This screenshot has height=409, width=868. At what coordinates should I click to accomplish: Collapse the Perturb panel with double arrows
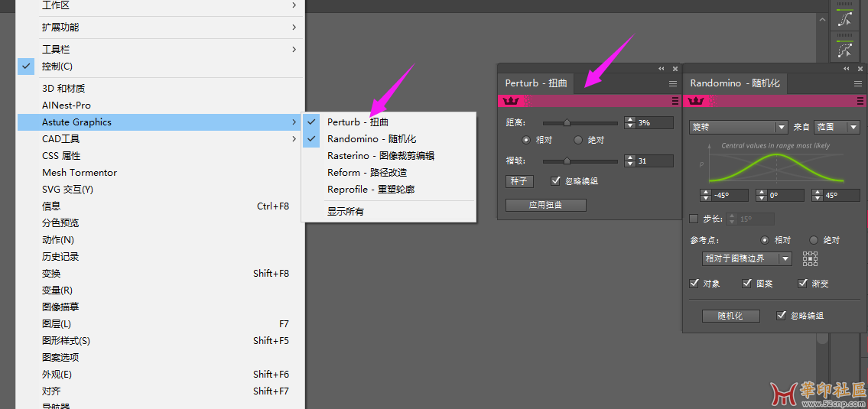(661, 69)
